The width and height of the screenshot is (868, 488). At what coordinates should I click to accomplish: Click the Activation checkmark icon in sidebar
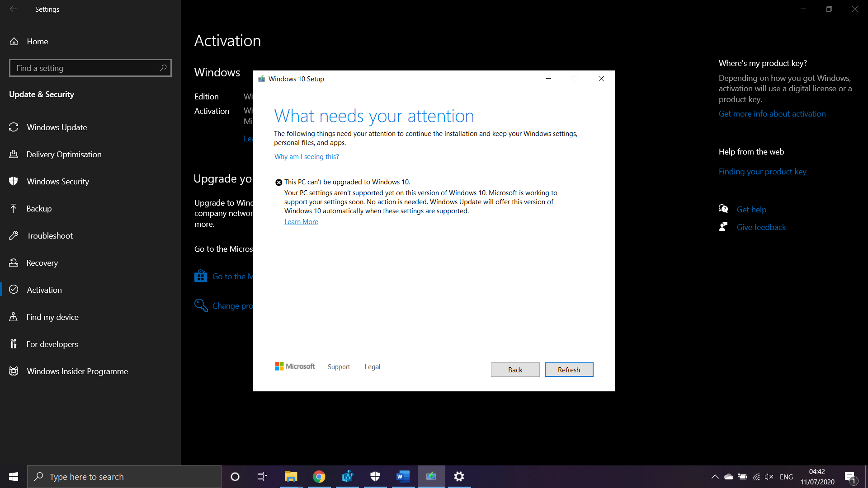[14, 290]
